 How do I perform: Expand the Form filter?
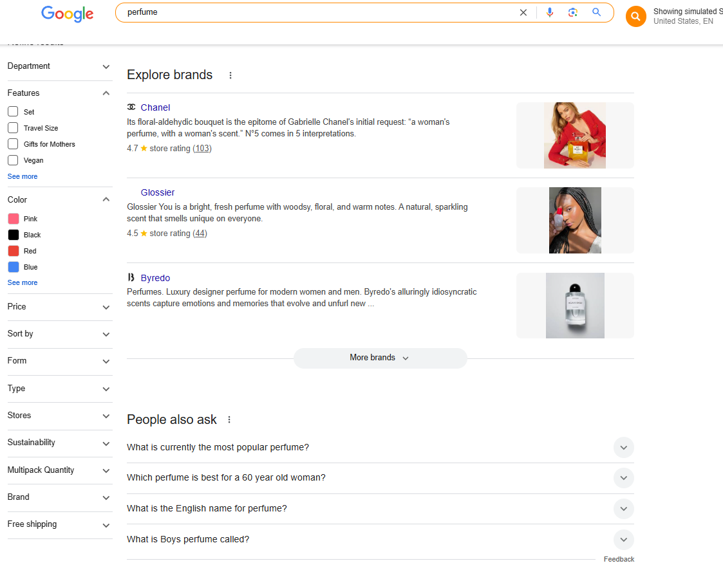coord(59,362)
